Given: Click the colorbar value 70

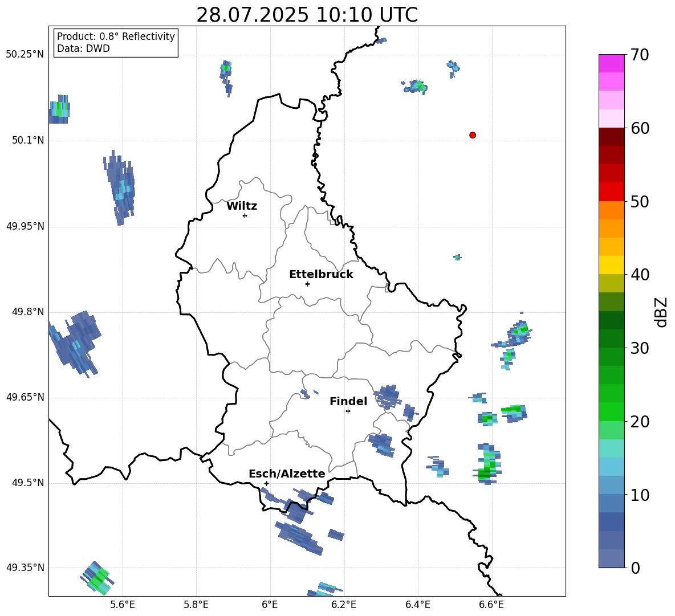Looking at the screenshot, I should coord(640,55).
